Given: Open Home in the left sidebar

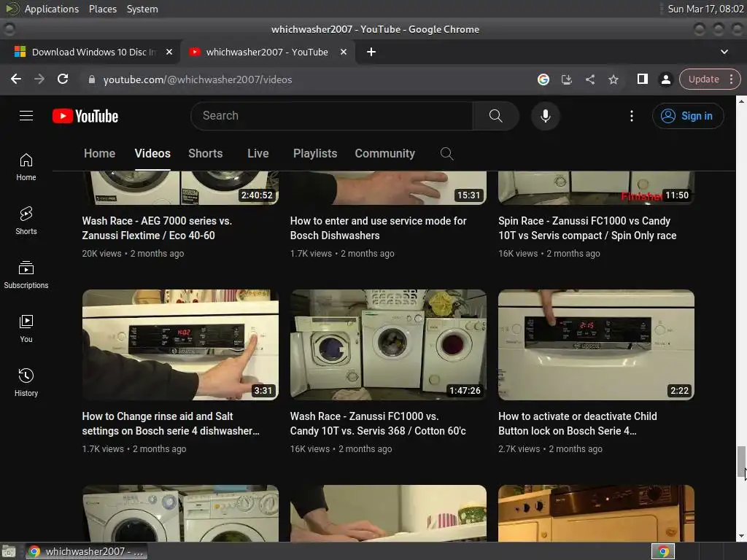Looking at the screenshot, I should click(26, 167).
